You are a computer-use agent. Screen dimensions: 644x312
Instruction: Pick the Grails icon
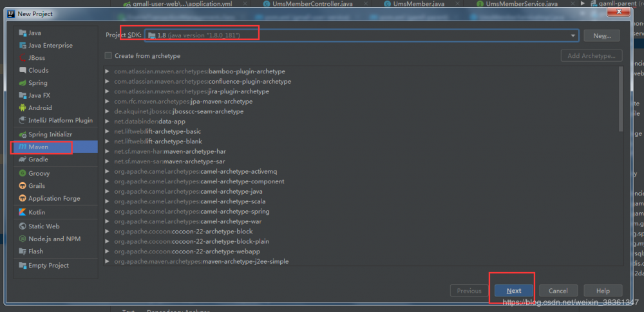[x=22, y=186]
